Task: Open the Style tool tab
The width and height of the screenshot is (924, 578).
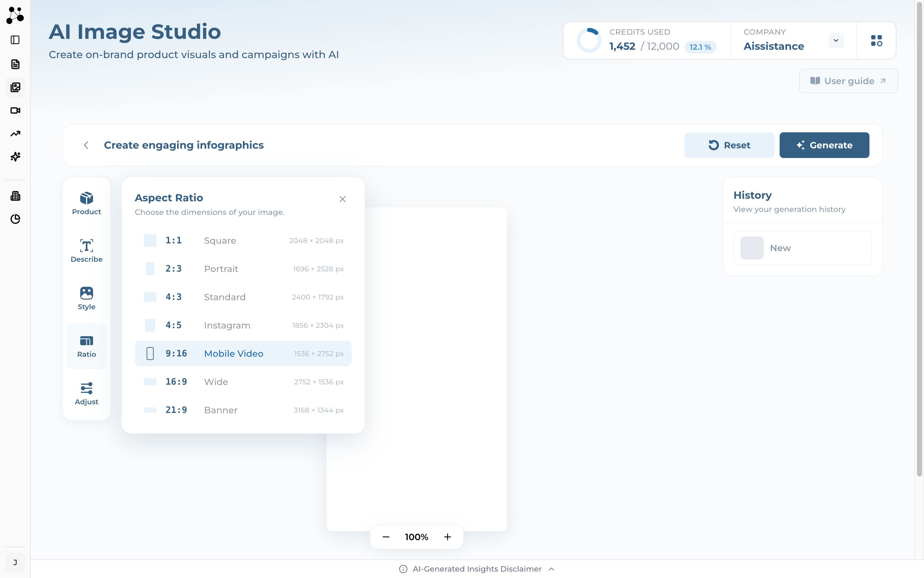Action: click(87, 299)
